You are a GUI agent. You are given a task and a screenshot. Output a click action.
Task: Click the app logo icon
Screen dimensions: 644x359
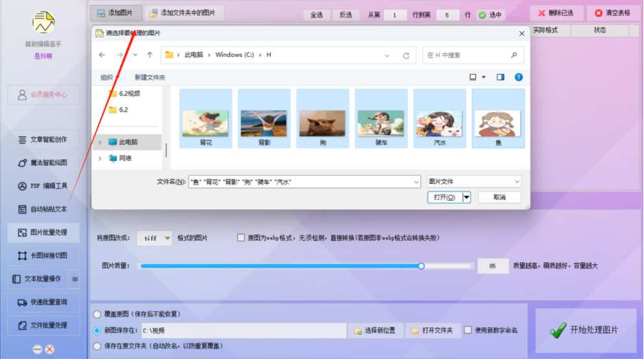tap(43, 23)
